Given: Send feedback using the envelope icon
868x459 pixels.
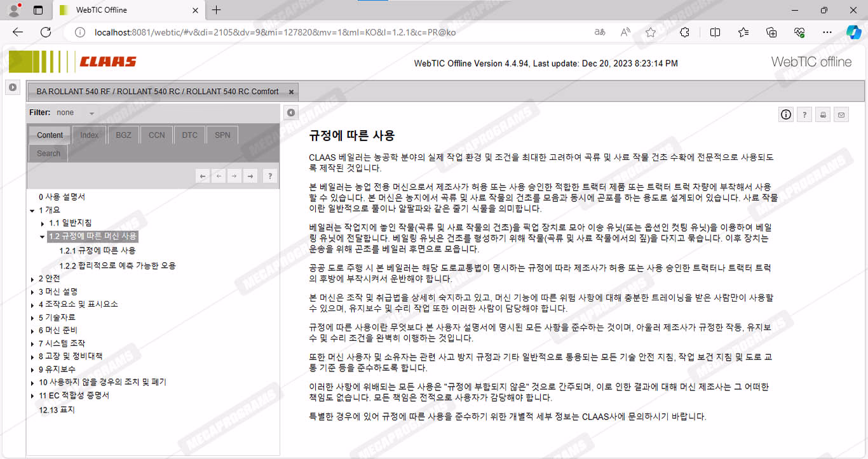Looking at the screenshot, I should (x=841, y=115).
